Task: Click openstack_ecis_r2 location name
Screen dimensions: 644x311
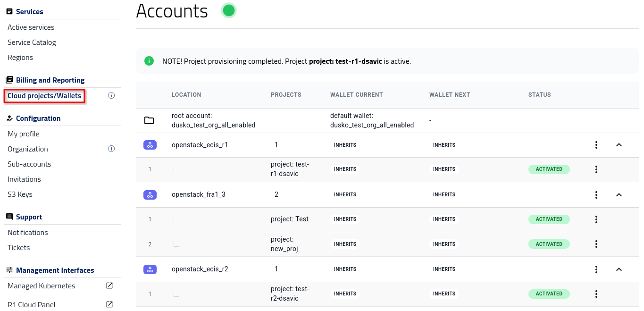Action: click(200, 269)
